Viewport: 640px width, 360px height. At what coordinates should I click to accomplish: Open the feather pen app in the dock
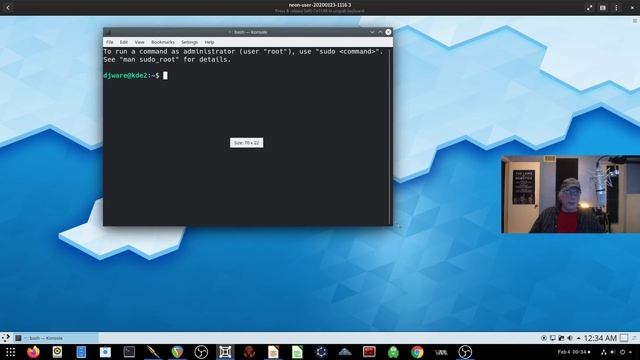click(153, 352)
